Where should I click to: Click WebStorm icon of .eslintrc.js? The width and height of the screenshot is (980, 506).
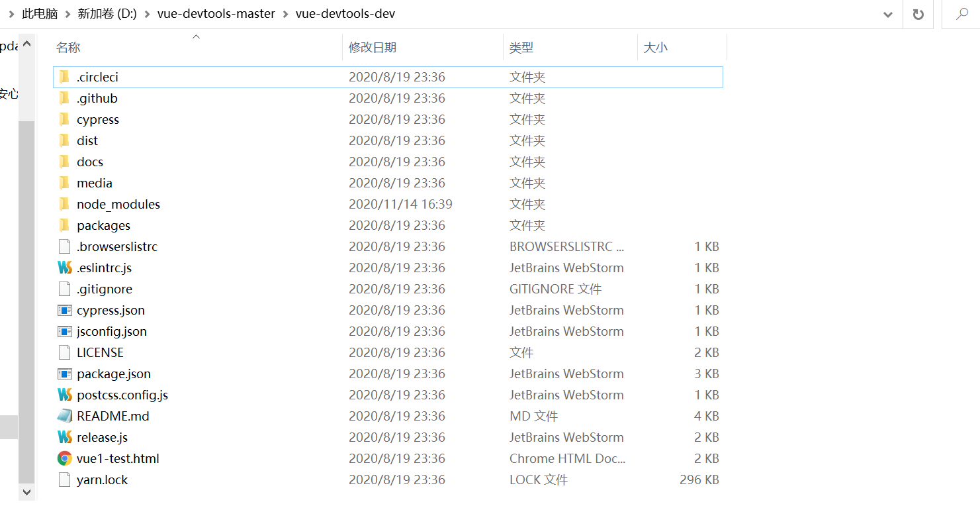(64, 268)
